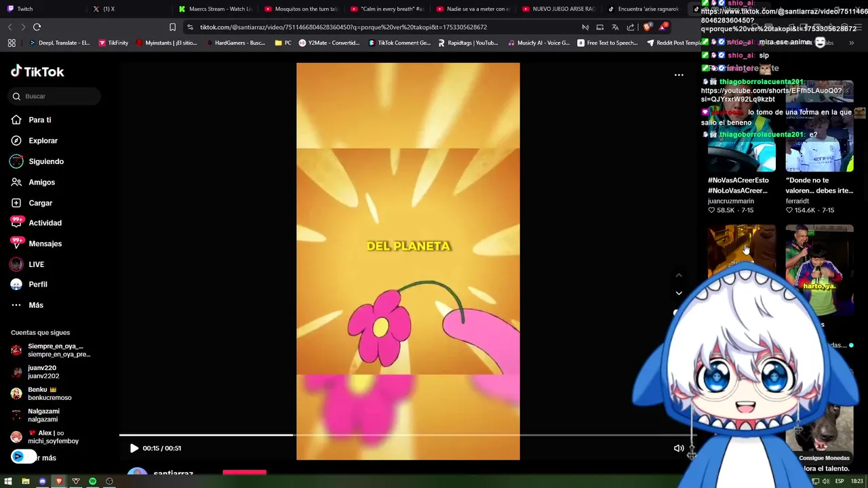Open Y2Mate Convertidor bookmark
The height and width of the screenshot is (488, 868).
pos(329,43)
